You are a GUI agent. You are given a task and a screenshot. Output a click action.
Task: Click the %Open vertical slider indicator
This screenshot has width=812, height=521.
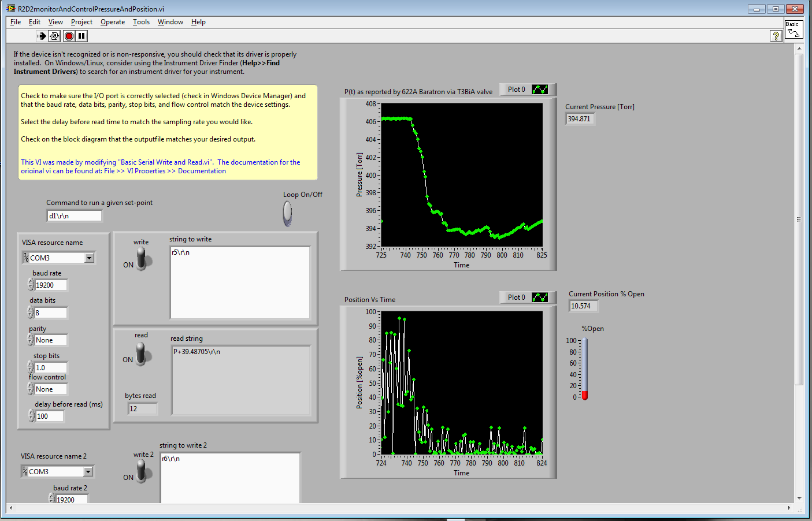pyautogui.click(x=584, y=369)
